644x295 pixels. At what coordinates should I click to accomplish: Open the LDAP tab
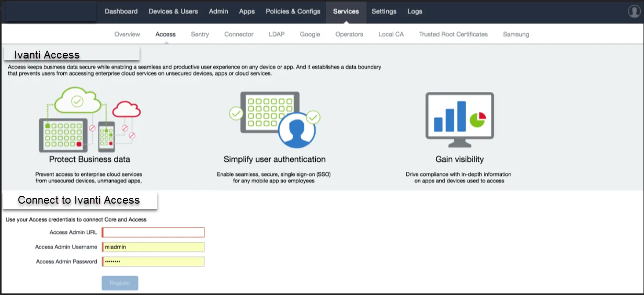(x=277, y=34)
